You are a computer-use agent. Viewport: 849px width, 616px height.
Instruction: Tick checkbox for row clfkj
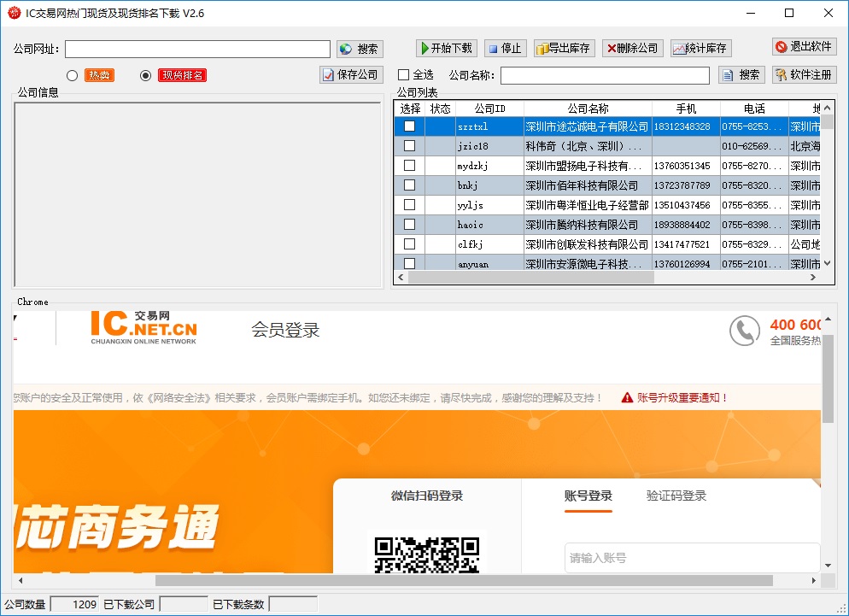click(x=410, y=244)
